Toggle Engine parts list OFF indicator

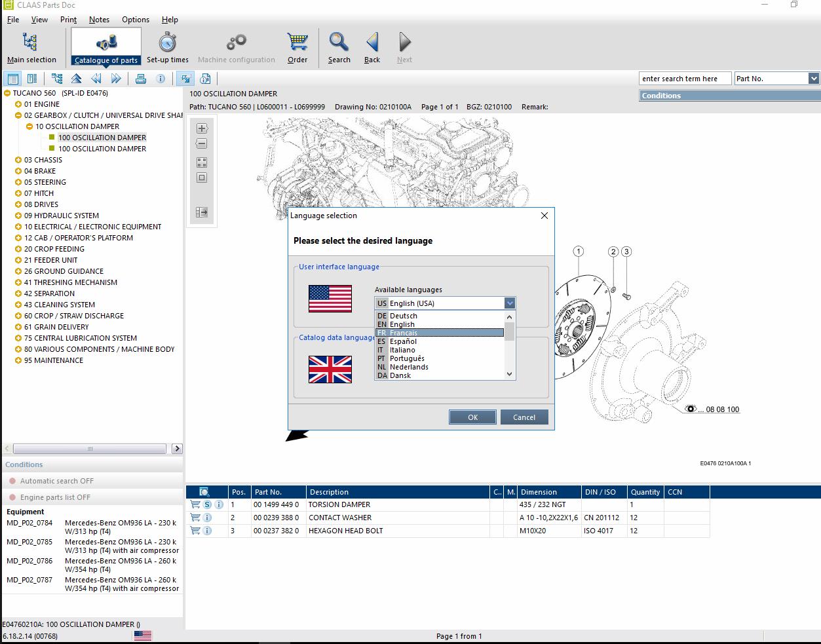pyautogui.click(x=12, y=497)
